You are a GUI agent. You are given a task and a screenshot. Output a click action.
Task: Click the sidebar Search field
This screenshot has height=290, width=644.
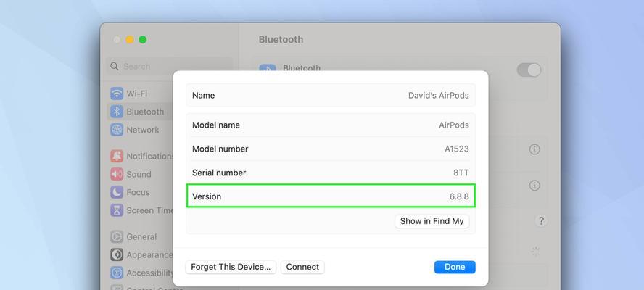coord(169,66)
